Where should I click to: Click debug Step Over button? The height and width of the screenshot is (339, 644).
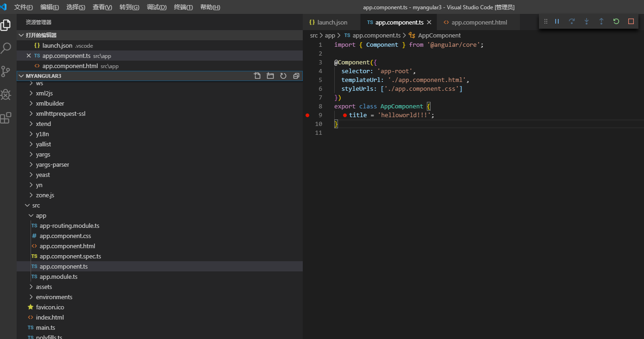572,21
